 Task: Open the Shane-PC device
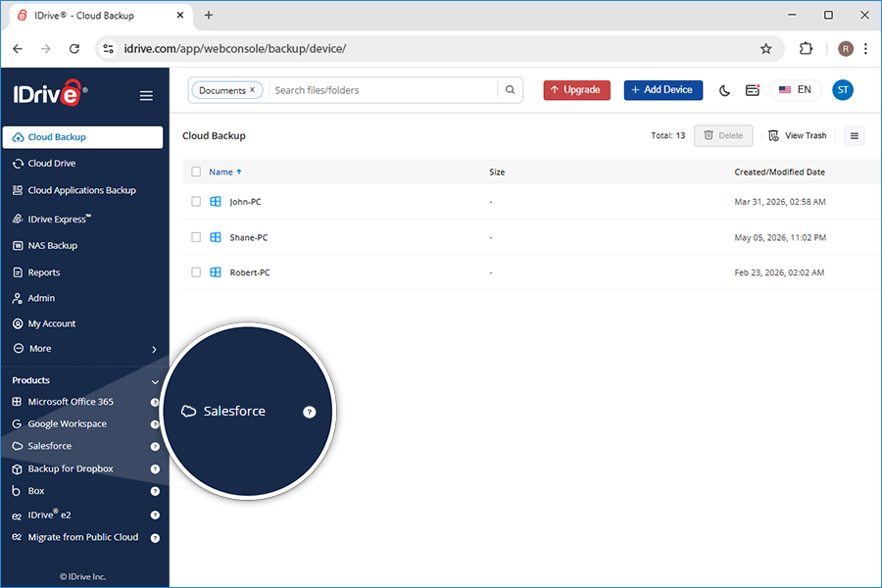tap(249, 237)
